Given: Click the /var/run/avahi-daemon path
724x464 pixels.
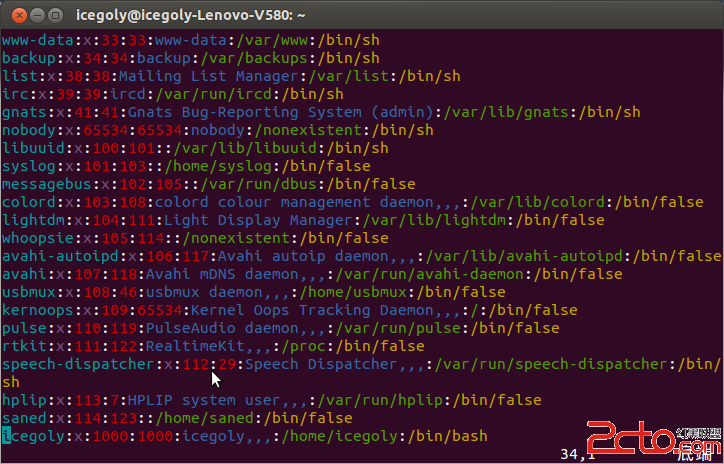Looking at the screenshot, I should point(430,274).
